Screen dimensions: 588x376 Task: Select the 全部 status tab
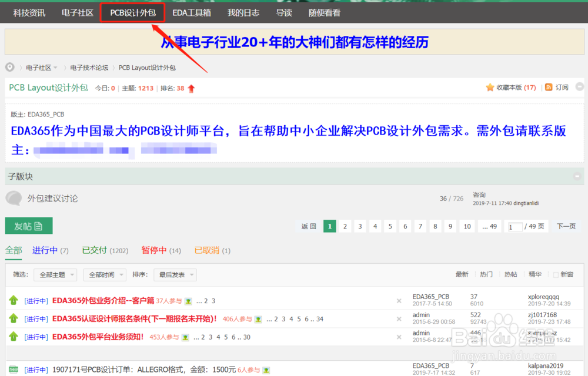(x=14, y=250)
